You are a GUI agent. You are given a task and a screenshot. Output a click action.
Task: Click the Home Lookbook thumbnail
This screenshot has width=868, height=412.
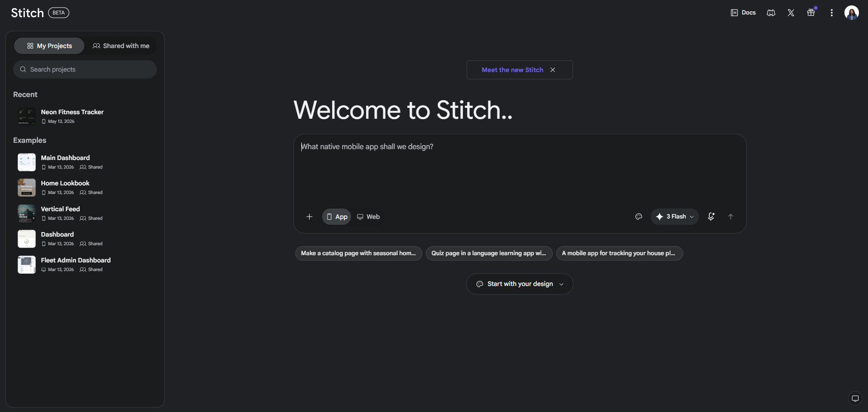pos(27,188)
